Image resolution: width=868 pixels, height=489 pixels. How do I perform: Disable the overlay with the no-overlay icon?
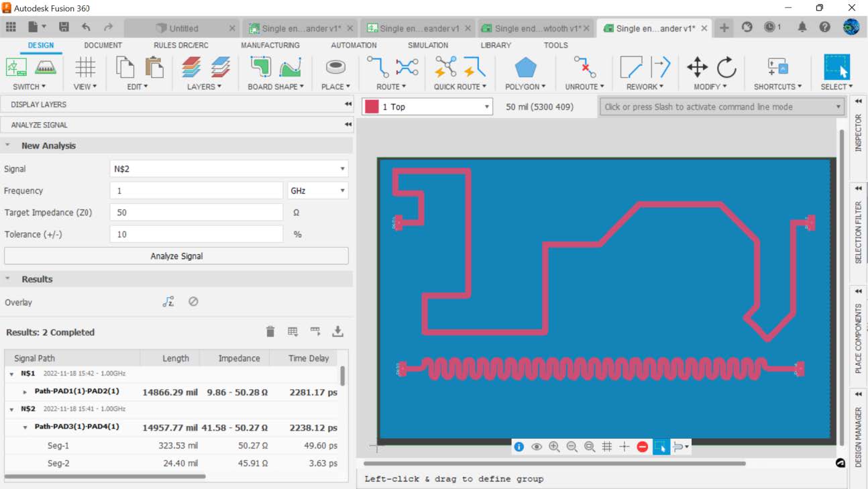pyautogui.click(x=193, y=301)
